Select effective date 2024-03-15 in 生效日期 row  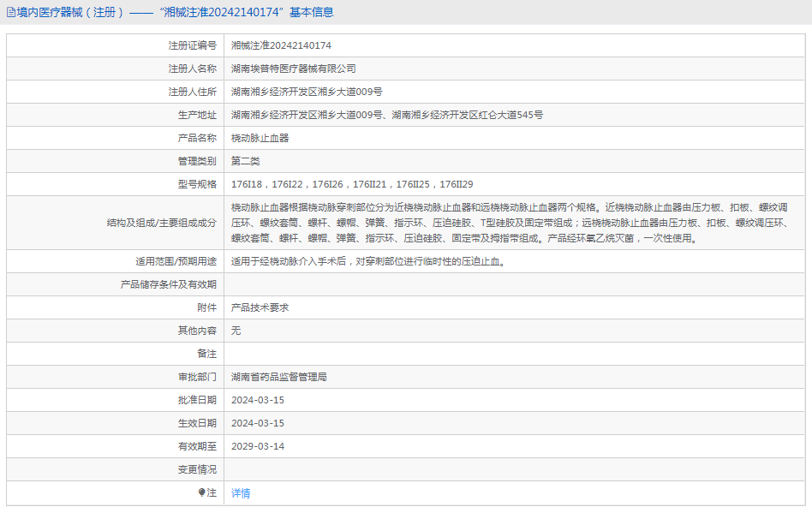pos(257,423)
